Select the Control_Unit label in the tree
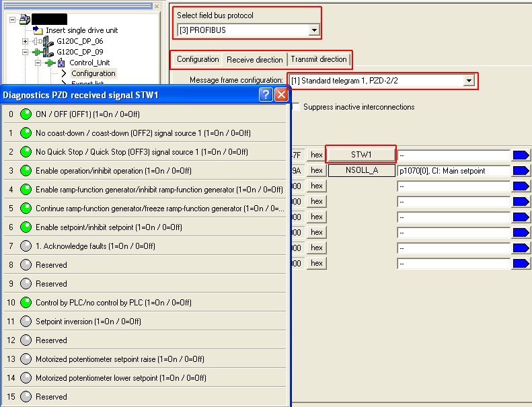 (x=89, y=63)
